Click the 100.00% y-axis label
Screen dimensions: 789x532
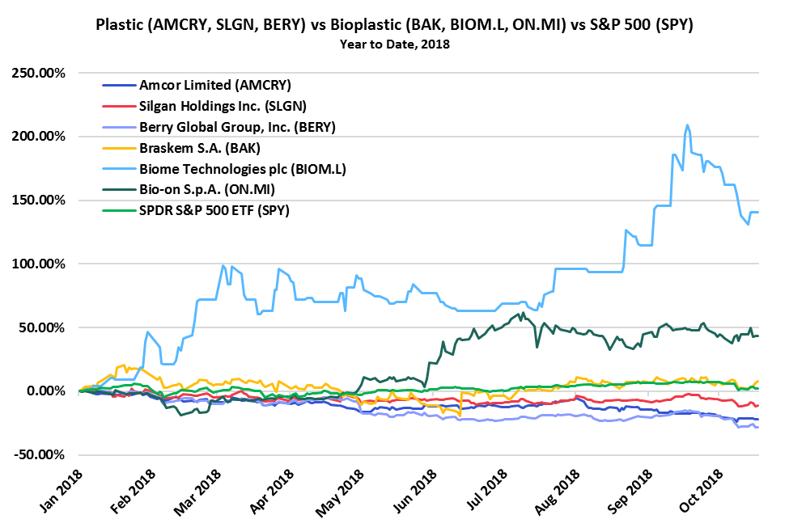point(39,264)
